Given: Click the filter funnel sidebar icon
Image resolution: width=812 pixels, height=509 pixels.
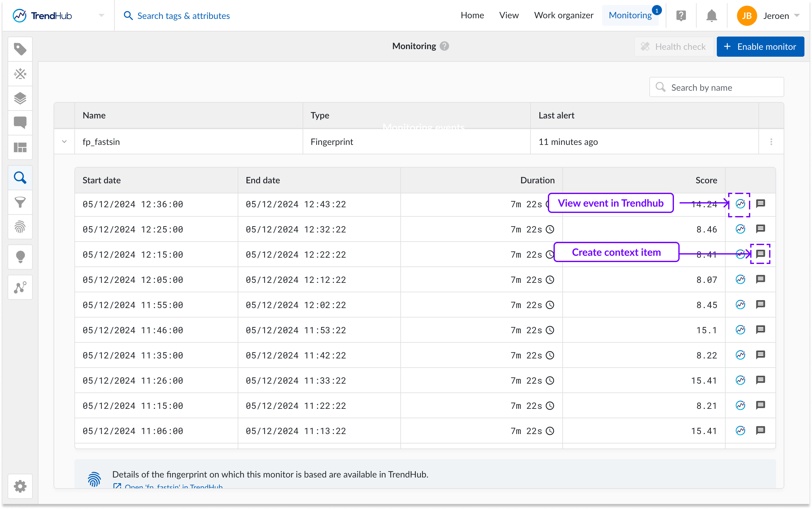Looking at the screenshot, I should pyautogui.click(x=20, y=202).
